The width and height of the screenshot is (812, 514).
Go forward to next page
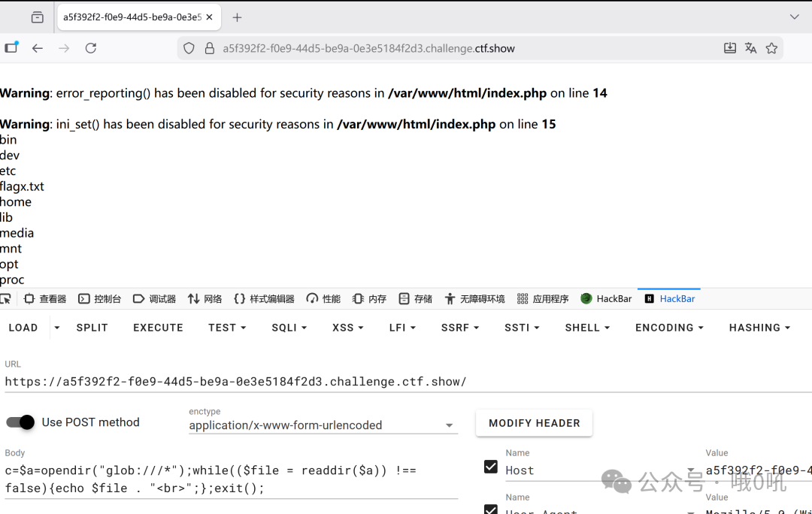point(64,48)
